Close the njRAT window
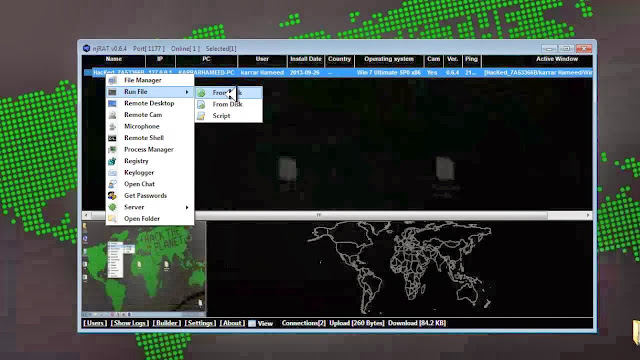Image resolution: width=640 pixels, height=360 pixels. pyautogui.click(x=584, y=49)
